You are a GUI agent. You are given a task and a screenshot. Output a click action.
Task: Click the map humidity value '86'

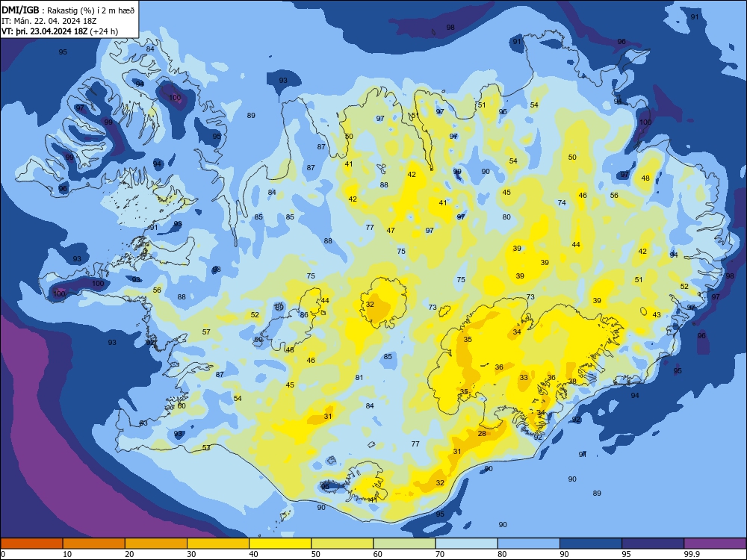[304, 315]
